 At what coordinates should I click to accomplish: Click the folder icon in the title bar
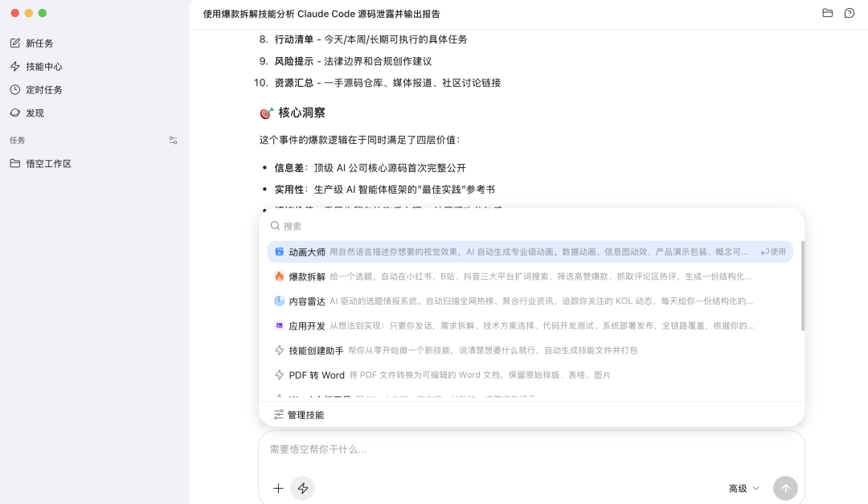[x=827, y=14]
